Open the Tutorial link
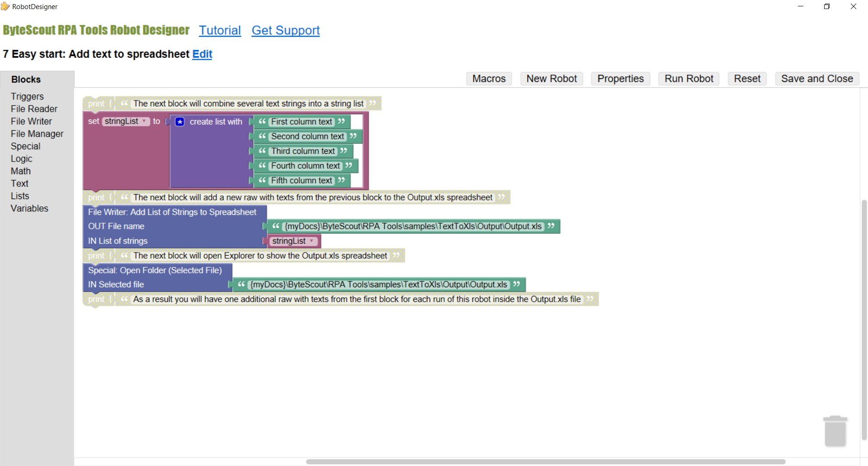868x466 pixels. [220, 30]
